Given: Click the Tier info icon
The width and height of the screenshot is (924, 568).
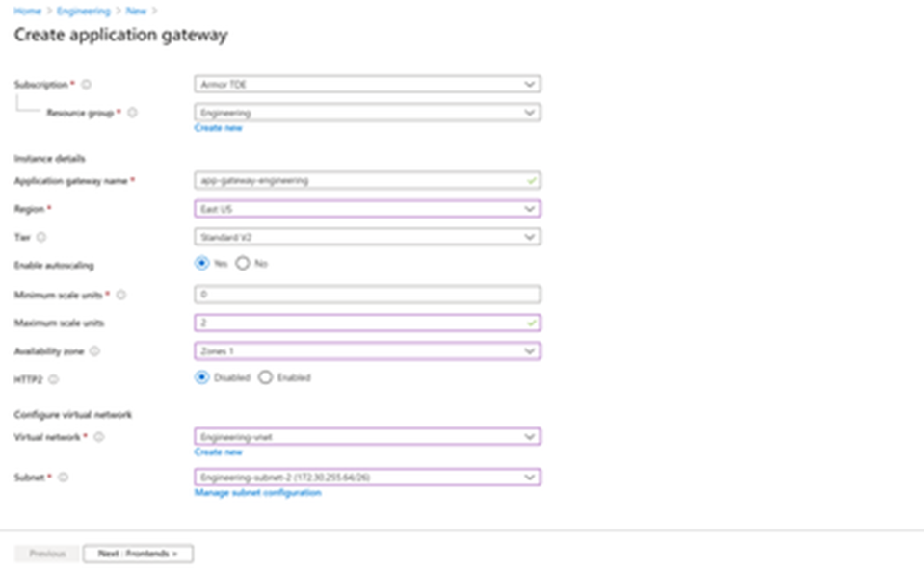Looking at the screenshot, I should 41,237.
